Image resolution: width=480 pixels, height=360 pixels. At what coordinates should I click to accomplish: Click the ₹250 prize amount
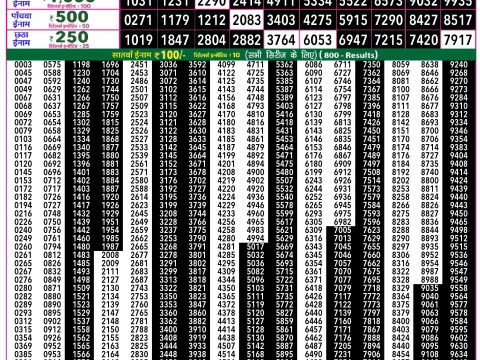pyautogui.click(x=69, y=37)
